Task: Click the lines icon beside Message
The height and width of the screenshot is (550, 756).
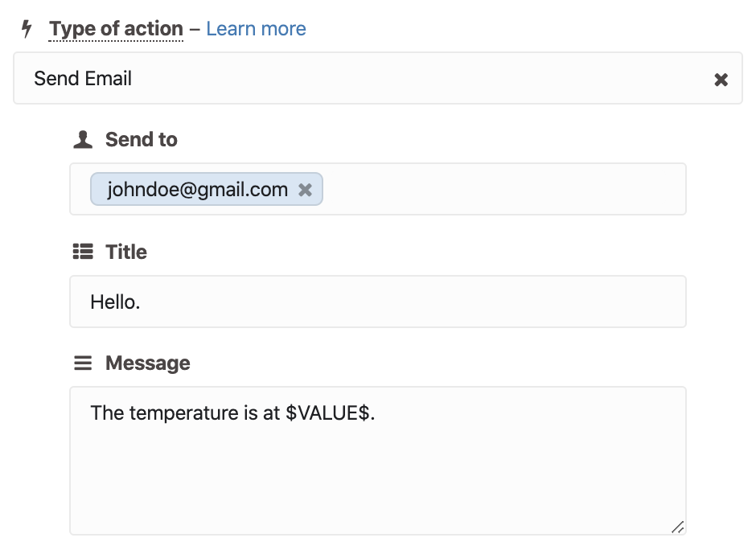Action: 83,363
